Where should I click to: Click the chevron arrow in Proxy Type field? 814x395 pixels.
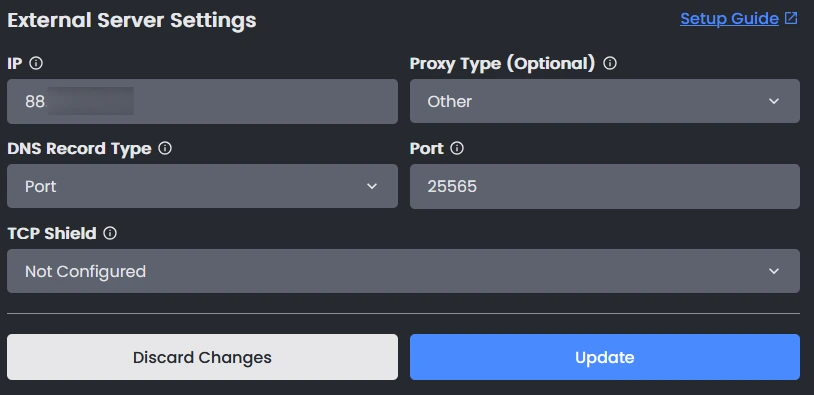(774, 101)
